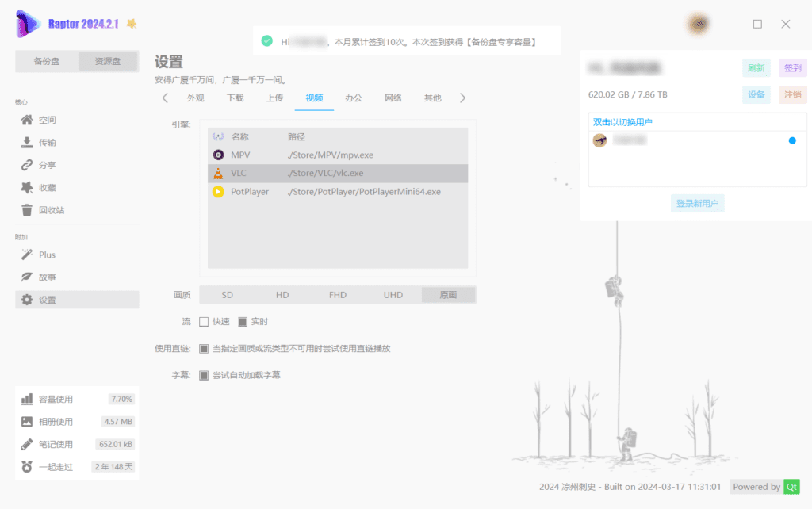Click the 4.57 MB album value
This screenshot has height=509, width=812.
(x=118, y=422)
